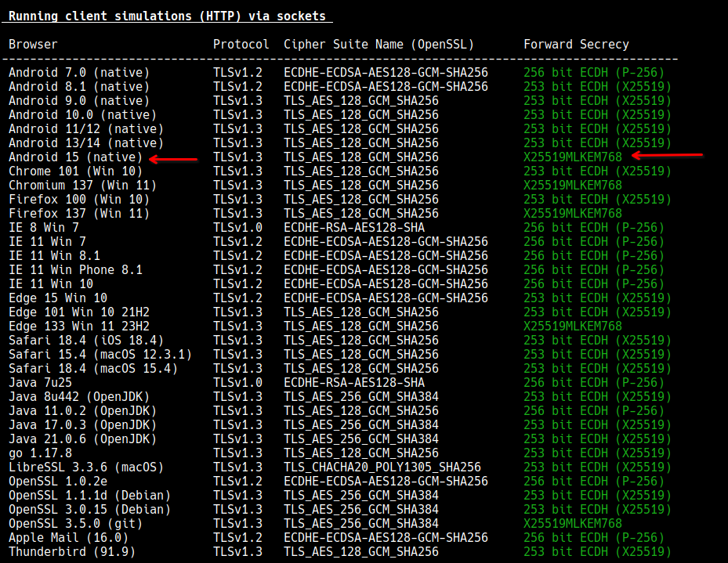
Task: Click 'Edge 101 Win 10 21H2' entry
Action: point(79,312)
